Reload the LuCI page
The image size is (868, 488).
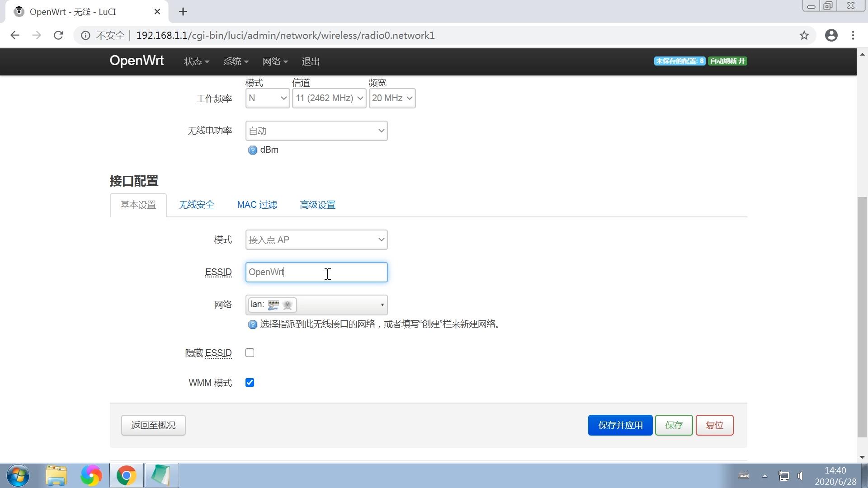pos(58,35)
